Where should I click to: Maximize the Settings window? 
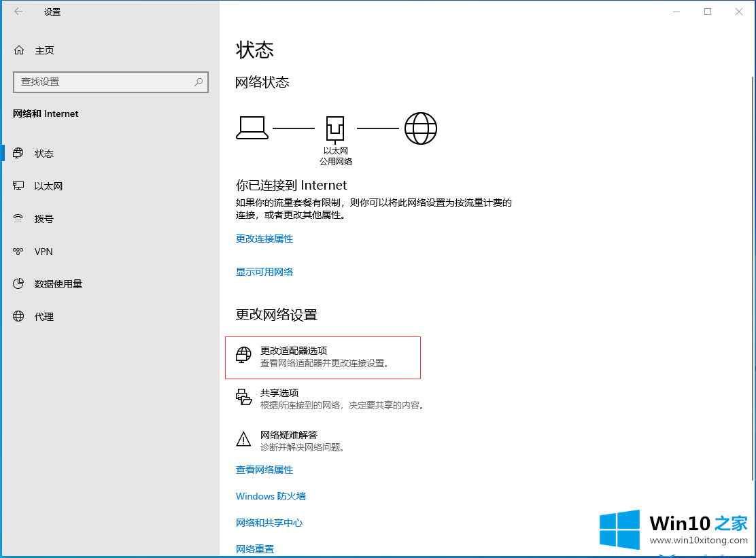[708, 12]
